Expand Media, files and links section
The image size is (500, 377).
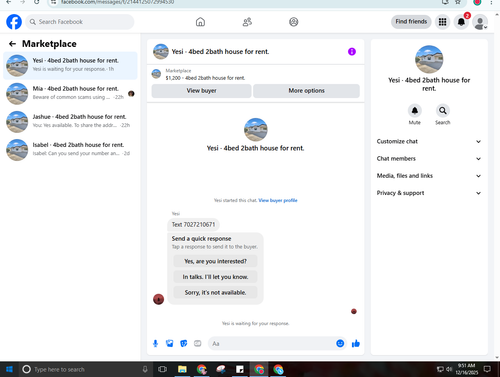click(x=429, y=176)
